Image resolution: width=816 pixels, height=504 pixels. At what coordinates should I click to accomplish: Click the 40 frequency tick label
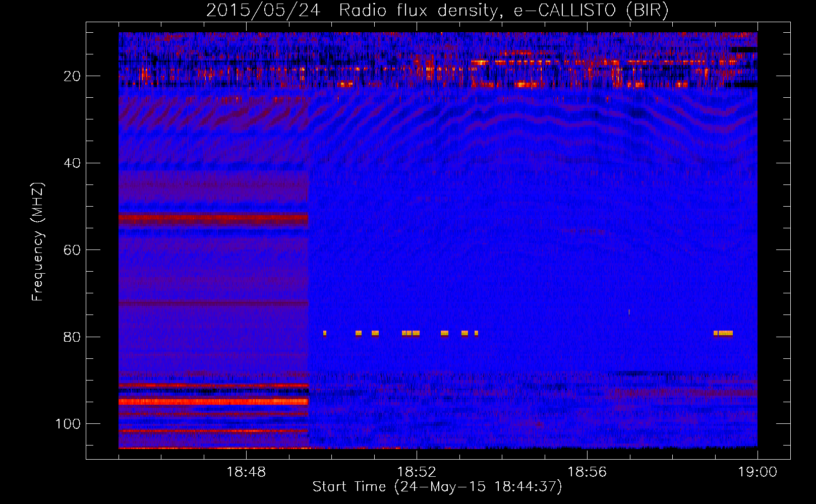[x=72, y=163]
